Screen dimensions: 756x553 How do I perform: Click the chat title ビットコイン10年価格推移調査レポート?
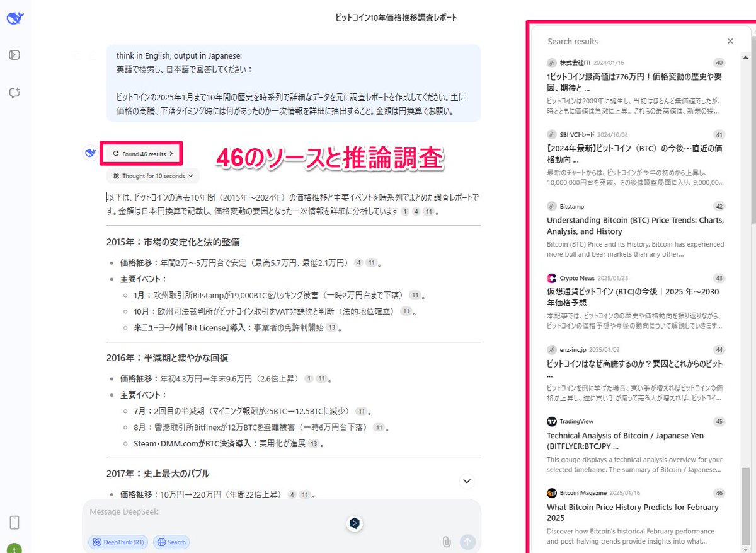click(397, 18)
